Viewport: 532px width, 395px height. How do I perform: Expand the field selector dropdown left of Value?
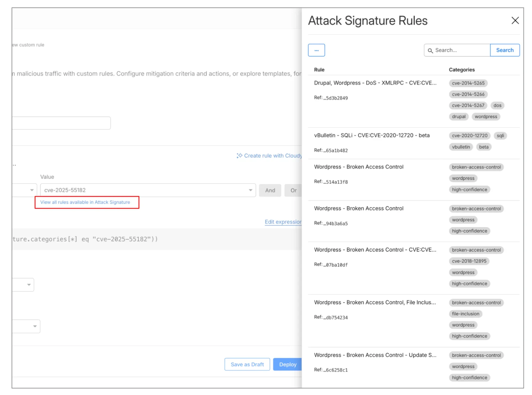[x=31, y=190]
